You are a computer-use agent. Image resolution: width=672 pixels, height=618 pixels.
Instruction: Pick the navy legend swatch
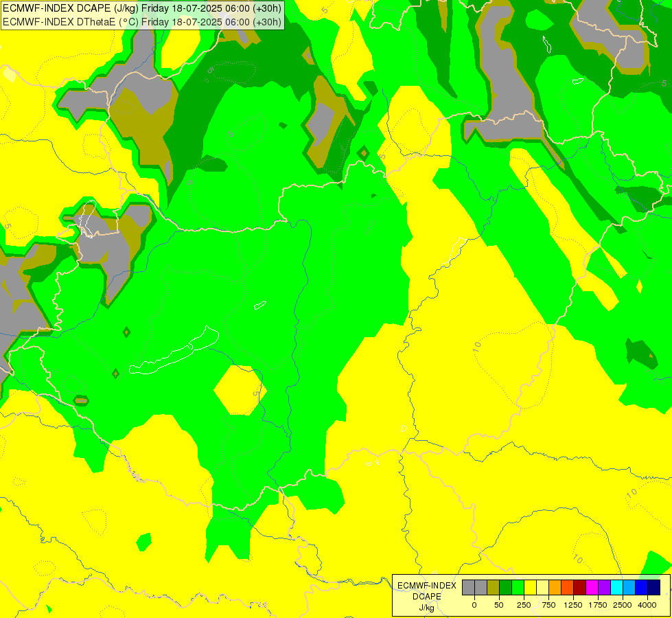pos(654,588)
